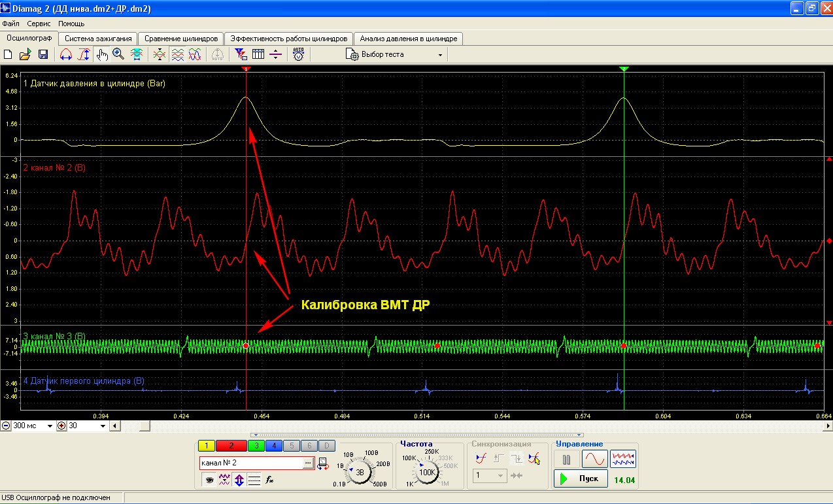Open the Эффективность работы цилиндров tab
This screenshot has height=504, width=833.
click(x=290, y=39)
